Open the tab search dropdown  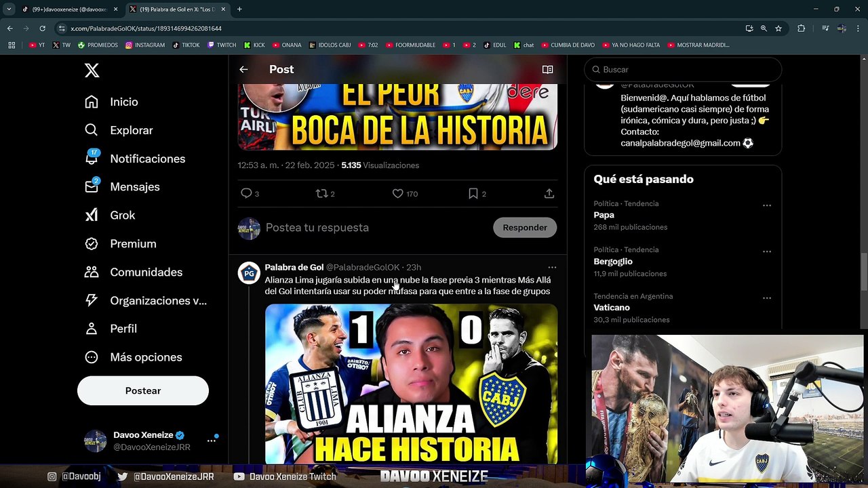[9, 9]
